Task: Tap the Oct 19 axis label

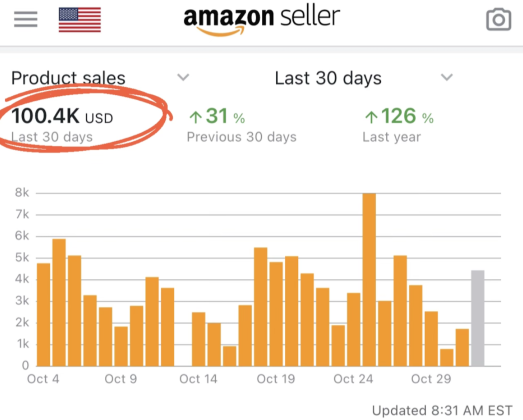Action: point(275,379)
